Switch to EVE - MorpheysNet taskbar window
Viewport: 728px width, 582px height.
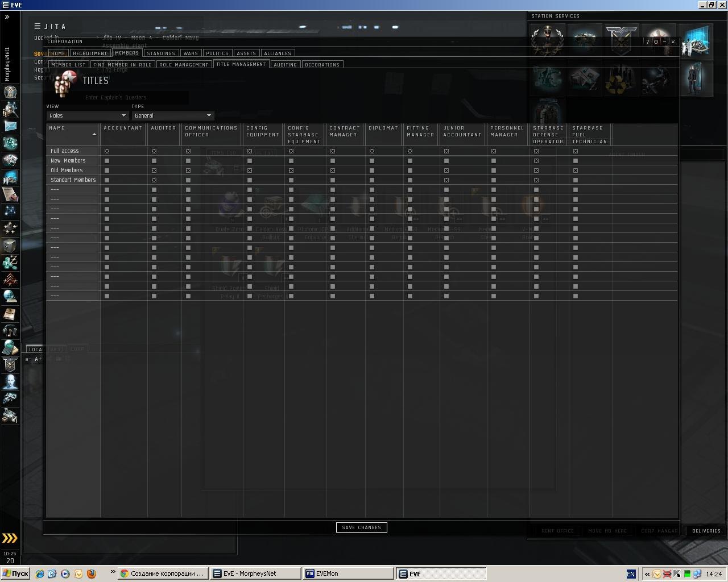pos(255,573)
